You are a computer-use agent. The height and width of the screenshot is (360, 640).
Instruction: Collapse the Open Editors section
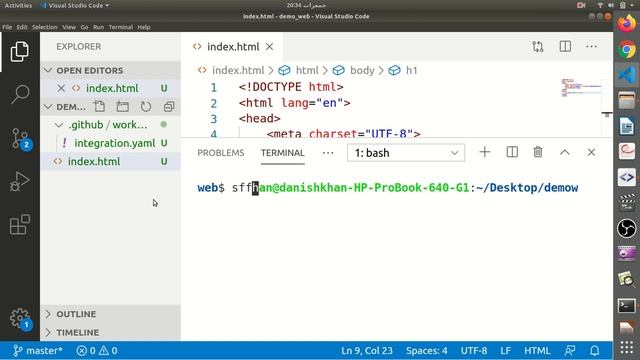point(110,70)
